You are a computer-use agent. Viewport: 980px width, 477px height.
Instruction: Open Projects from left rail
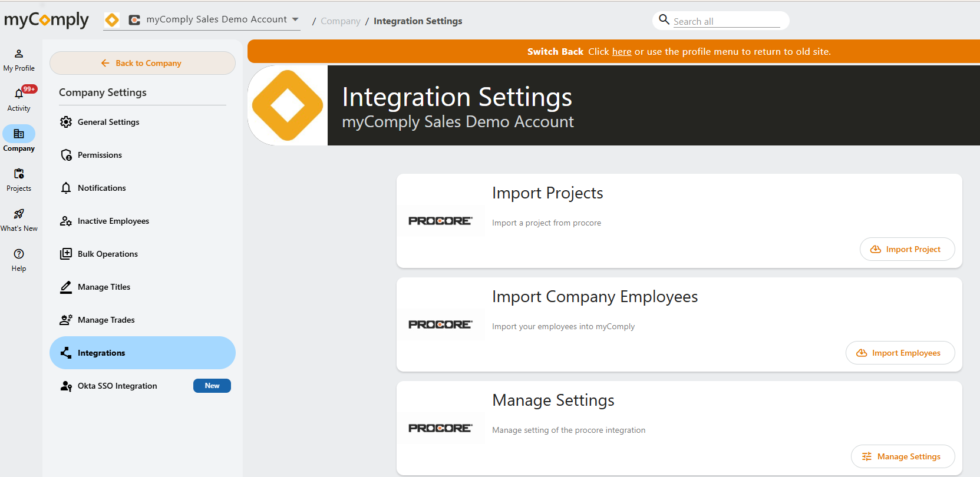(19, 180)
